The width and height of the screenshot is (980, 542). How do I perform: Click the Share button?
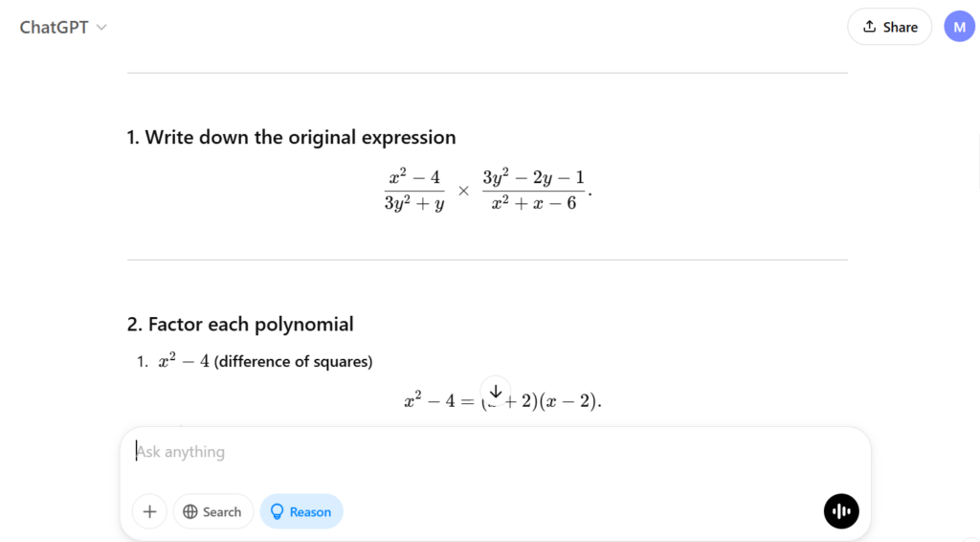889,27
